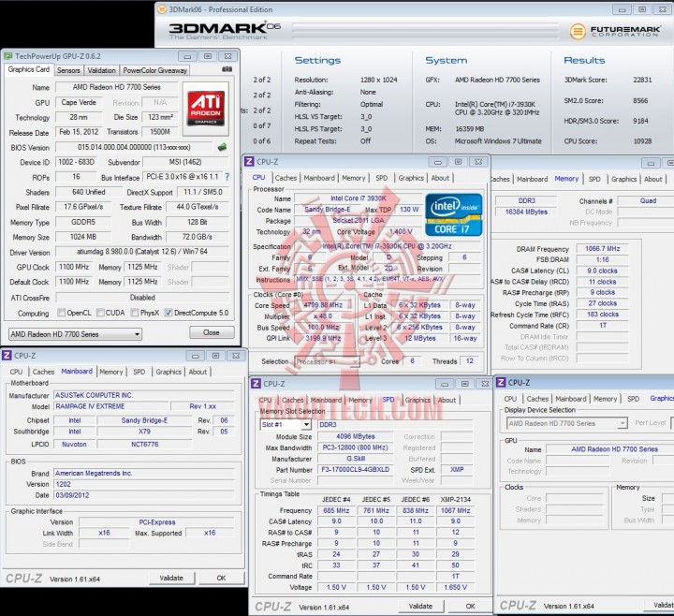The height and width of the screenshot is (616, 674).
Task: Click the Subvendor MSI (1462) field
Action: 185,162
